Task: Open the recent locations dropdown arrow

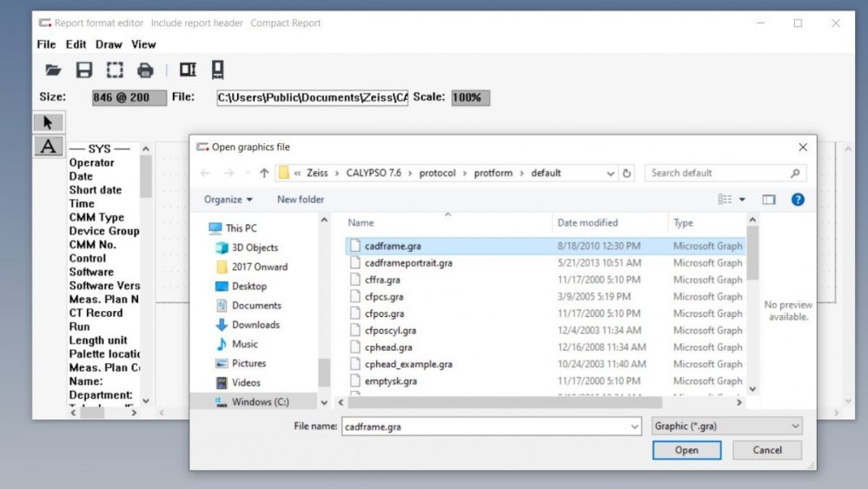Action: [x=247, y=173]
